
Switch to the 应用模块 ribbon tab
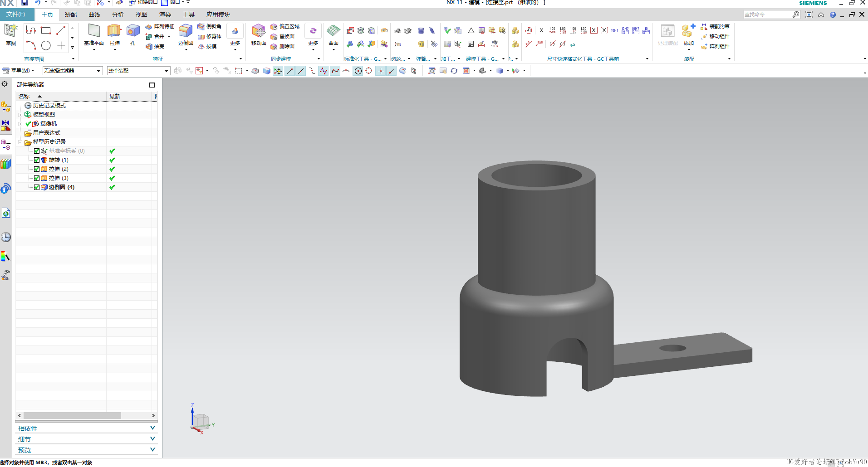pos(218,15)
